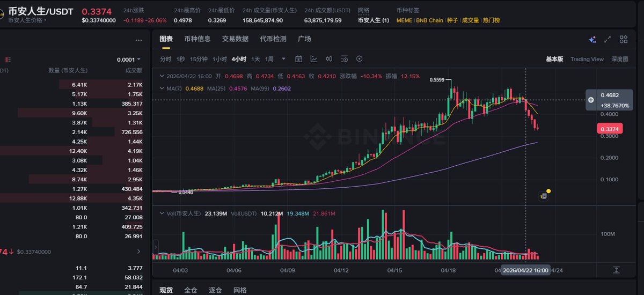
Task: Open the chart display settings icon
Action: (344, 59)
